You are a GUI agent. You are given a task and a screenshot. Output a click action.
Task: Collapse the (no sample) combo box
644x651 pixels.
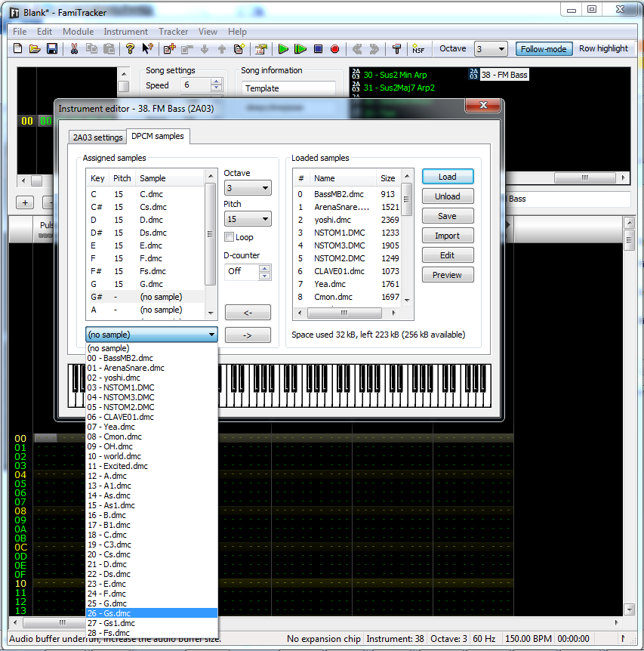pyautogui.click(x=152, y=335)
